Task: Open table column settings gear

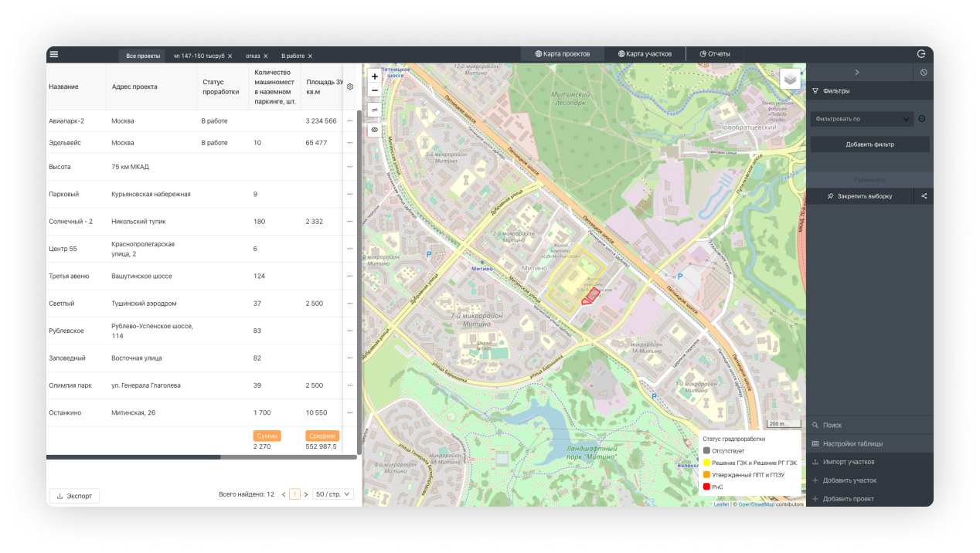Action: (350, 87)
